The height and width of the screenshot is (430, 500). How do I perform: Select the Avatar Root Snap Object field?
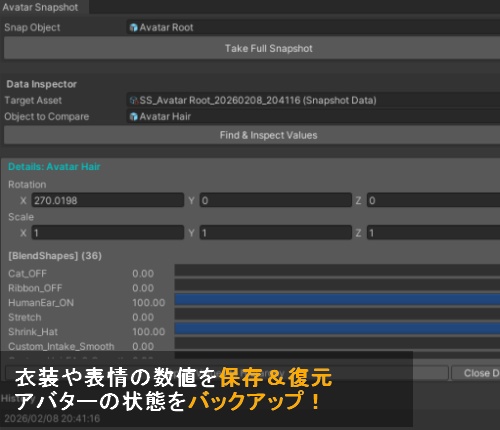[313, 27]
